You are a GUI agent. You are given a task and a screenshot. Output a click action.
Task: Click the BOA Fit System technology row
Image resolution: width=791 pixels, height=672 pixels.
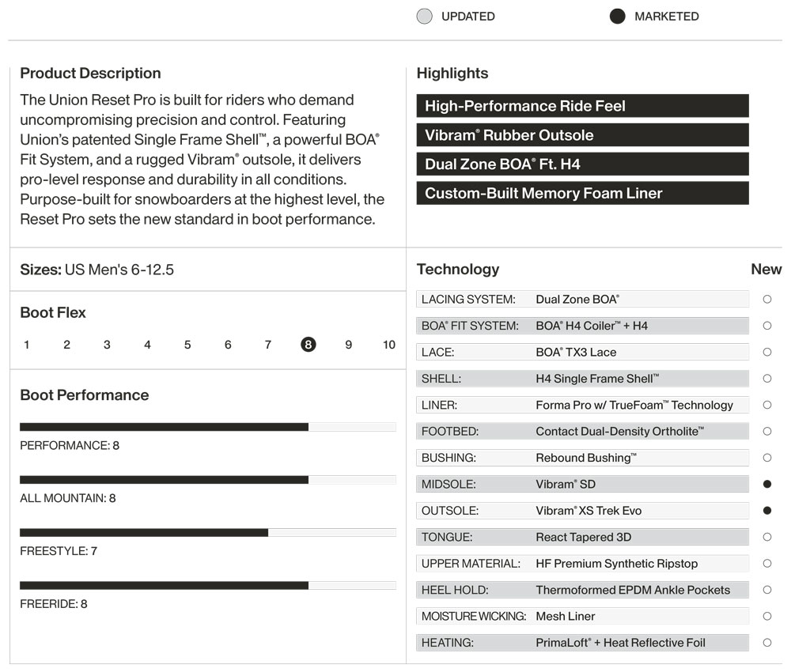(582, 326)
